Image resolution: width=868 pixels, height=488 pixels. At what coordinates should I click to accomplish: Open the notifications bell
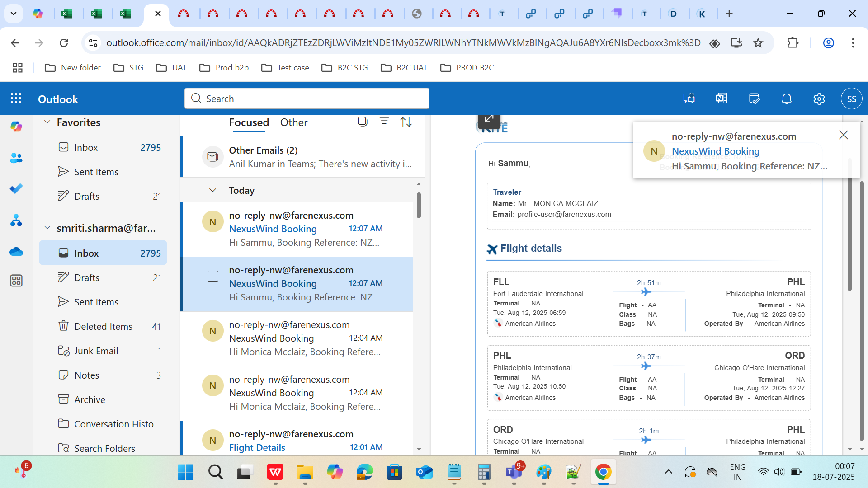pos(787,99)
